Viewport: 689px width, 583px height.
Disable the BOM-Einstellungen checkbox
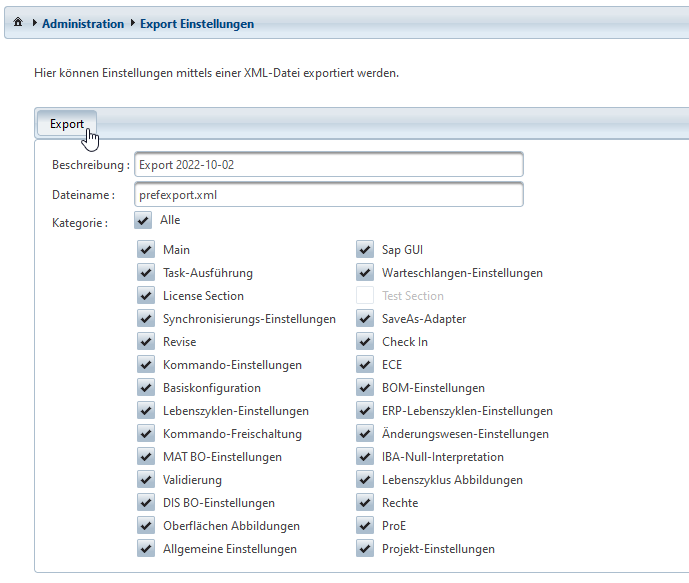coord(365,388)
